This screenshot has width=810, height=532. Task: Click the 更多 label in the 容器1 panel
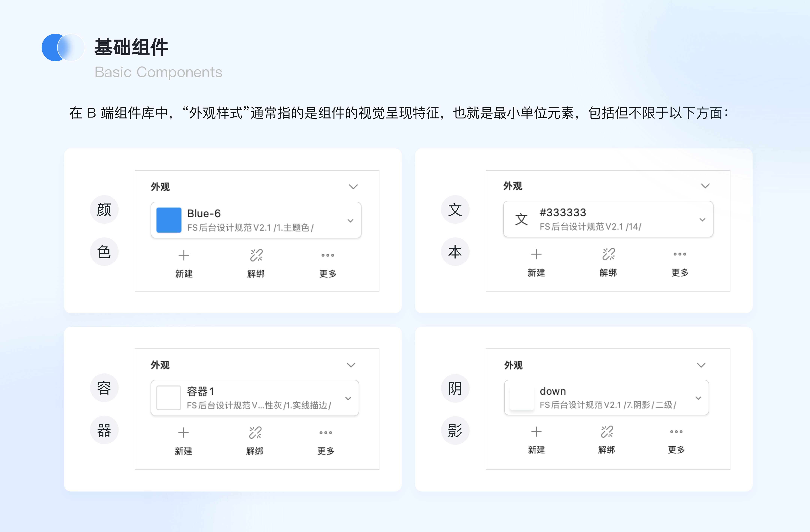click(x=326, y=451)
